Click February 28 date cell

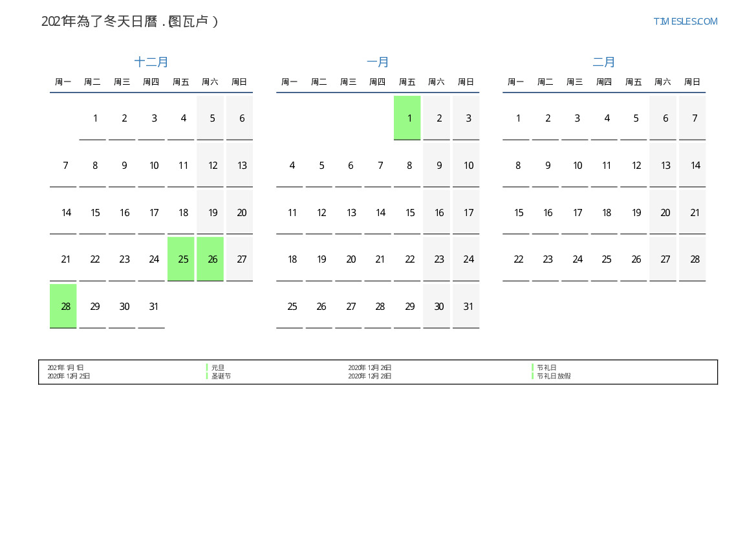point(695,259)
